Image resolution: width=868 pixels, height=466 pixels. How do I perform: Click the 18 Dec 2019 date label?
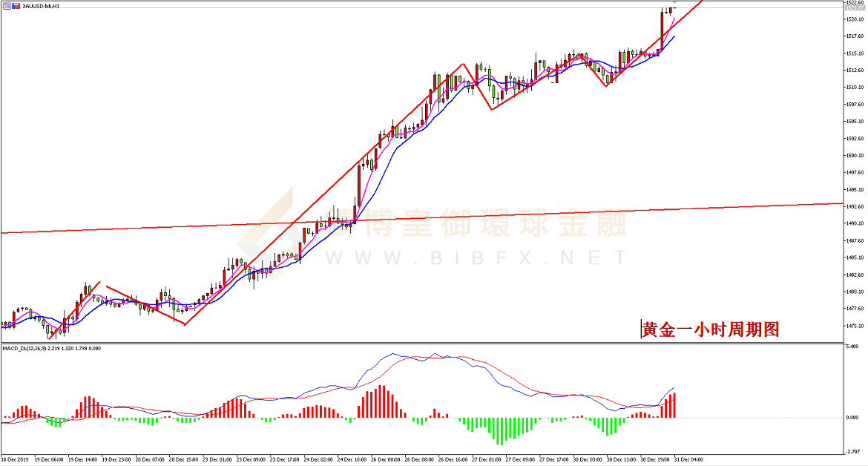coord(15,461)
